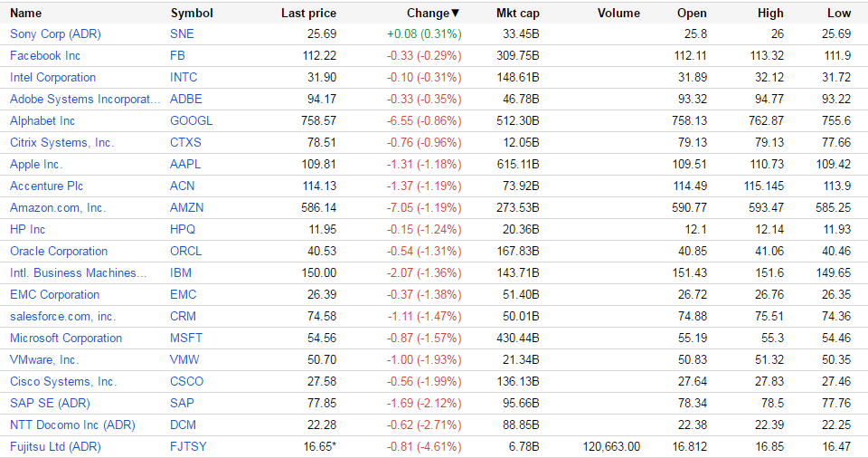Sort by Last price header
The width and height of the screenshot is (868, 458).
[308, 14]
